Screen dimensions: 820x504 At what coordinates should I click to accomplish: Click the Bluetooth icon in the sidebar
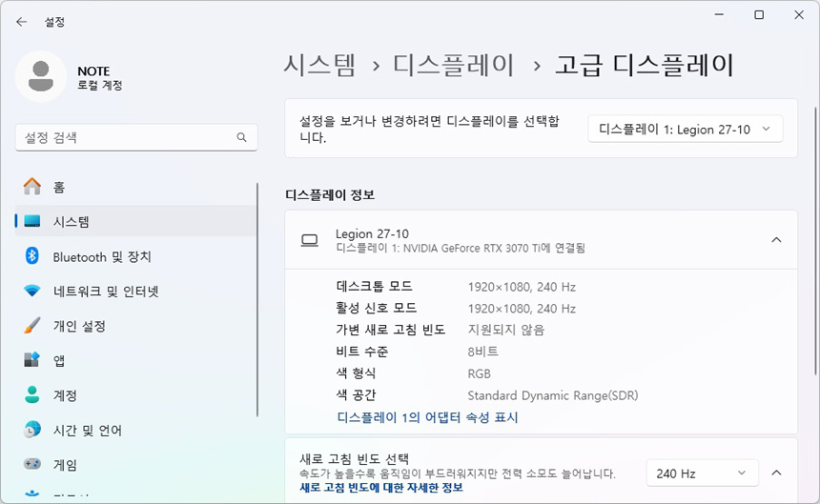pos(32,256)
